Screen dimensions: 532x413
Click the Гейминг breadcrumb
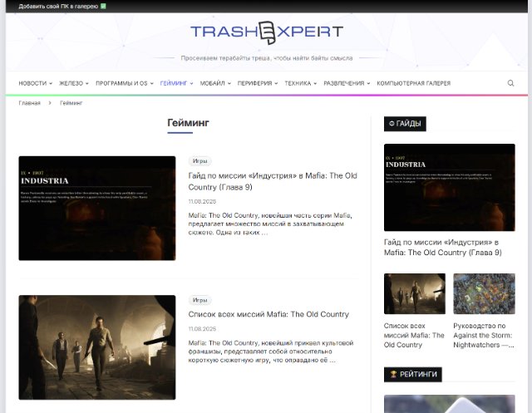(71, 103)
